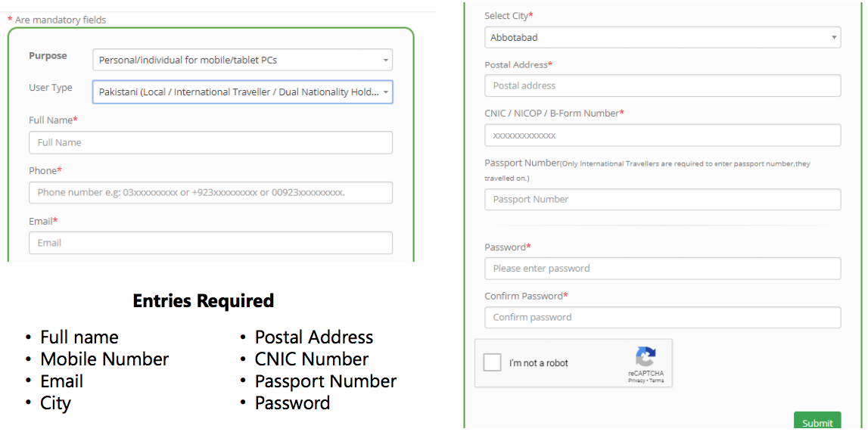Select the Email text box
Viewport: 868px width, 435px height.
[210, 243]
